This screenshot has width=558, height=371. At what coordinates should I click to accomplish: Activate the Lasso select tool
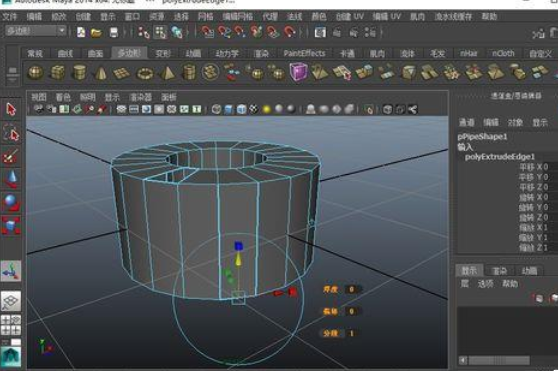tap(11, 133)
